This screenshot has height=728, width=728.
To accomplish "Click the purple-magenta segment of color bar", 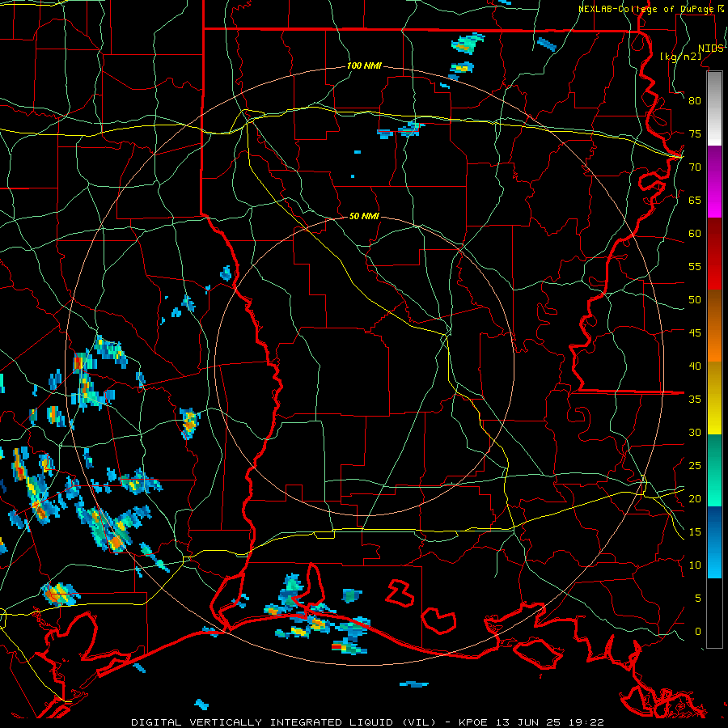I will [x=714, y=181].
